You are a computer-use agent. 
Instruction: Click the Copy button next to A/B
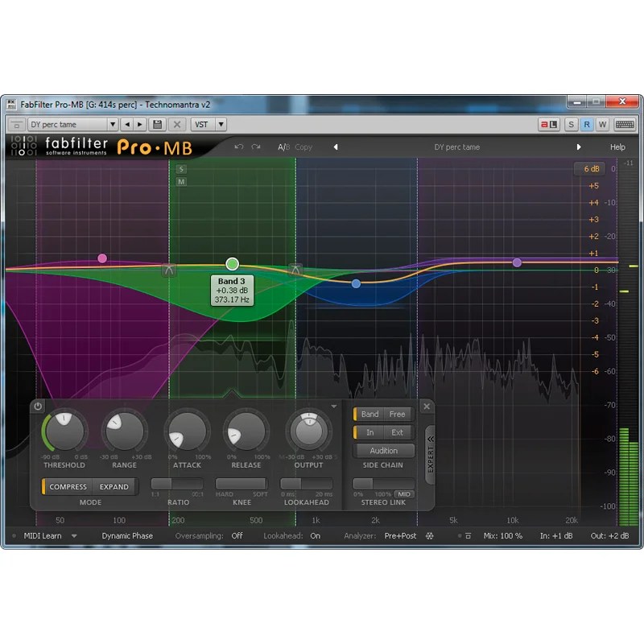(303, 147)
